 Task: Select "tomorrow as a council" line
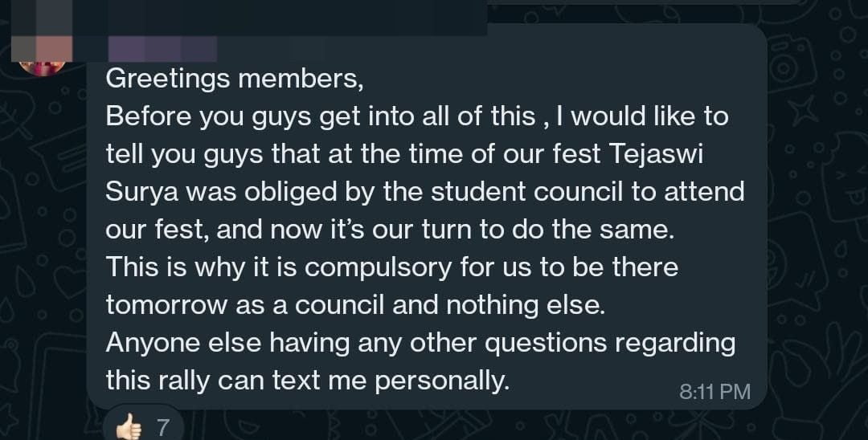244,305
